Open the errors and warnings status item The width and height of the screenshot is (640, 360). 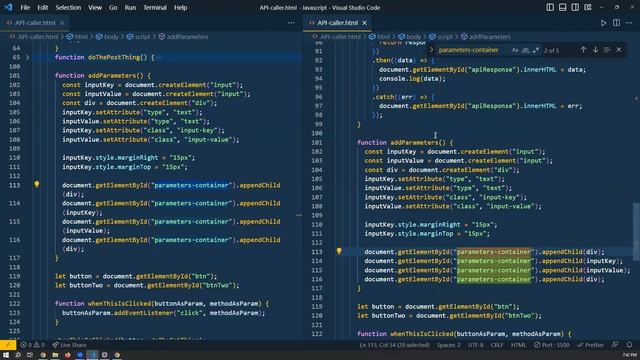point(32,345)
